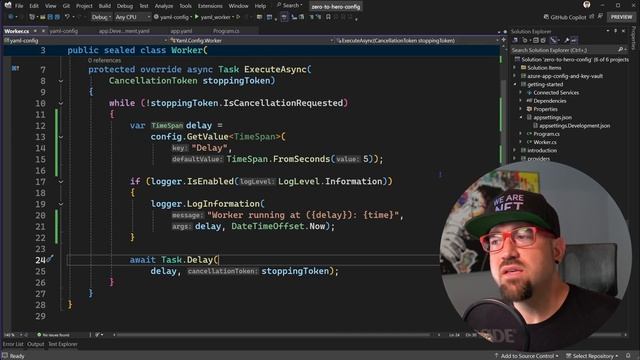Click the editor split window icon above scrollbar
The height and width of the screenshot is (360, 640).
click(503, 40)
